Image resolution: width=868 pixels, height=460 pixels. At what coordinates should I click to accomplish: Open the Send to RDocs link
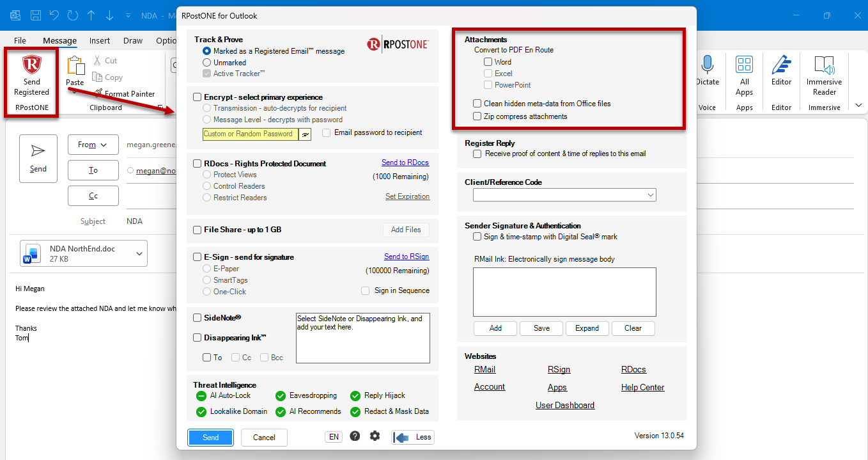405,163
